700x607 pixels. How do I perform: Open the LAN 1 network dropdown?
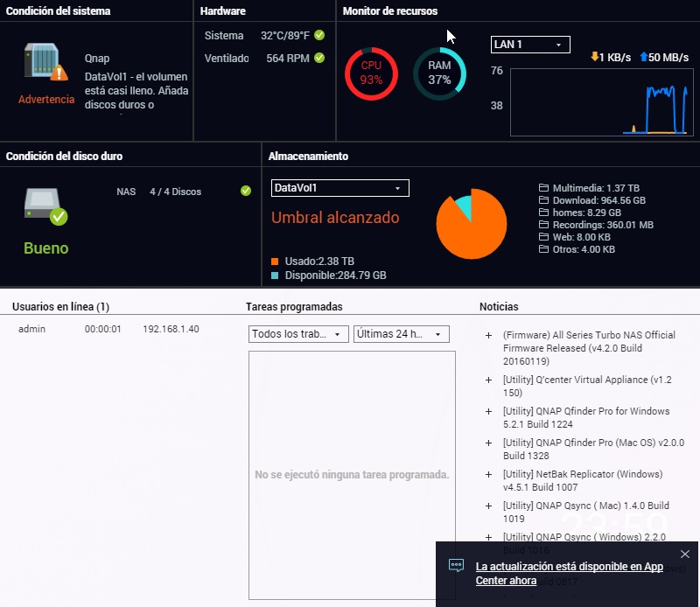(x=530, y=45)
